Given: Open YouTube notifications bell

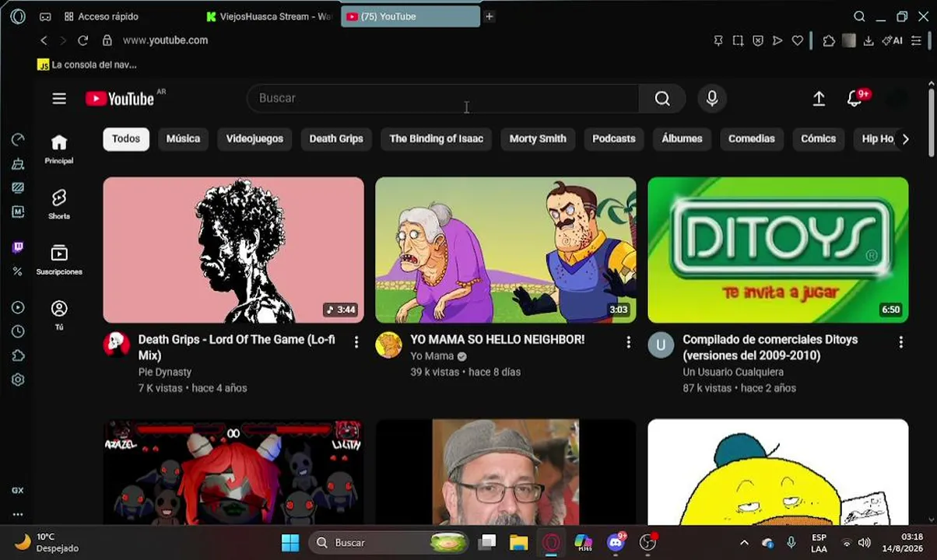Looking at the screenshot, I should click(855, 98).
